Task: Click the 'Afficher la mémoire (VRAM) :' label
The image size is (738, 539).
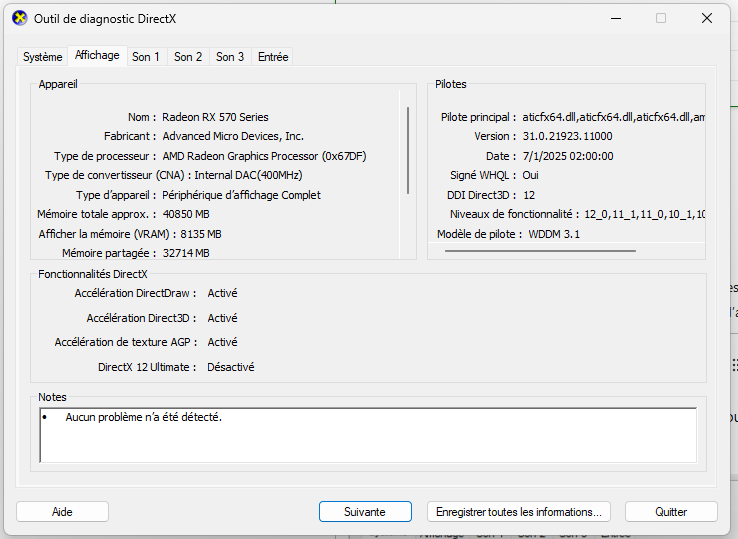Action: coord(107,234)
